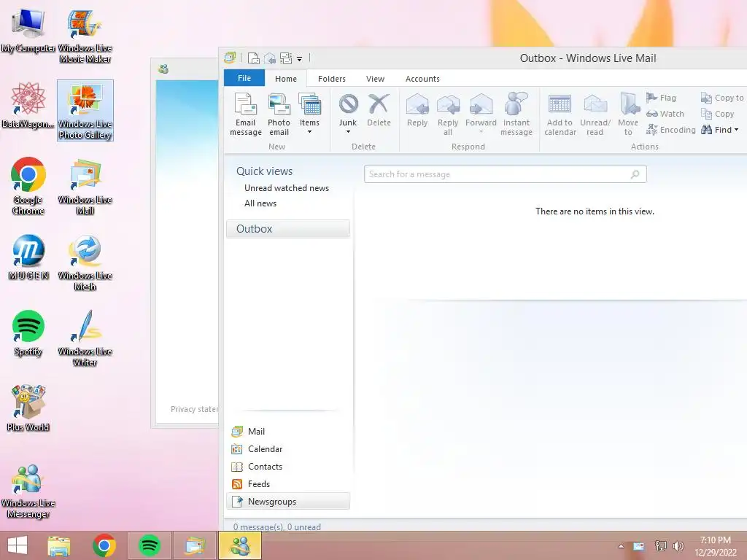Viewport: 747px width, 560px height.
Task: Select Windows Live Photo Gallery desktop icon
Action: tap(85, 111)
